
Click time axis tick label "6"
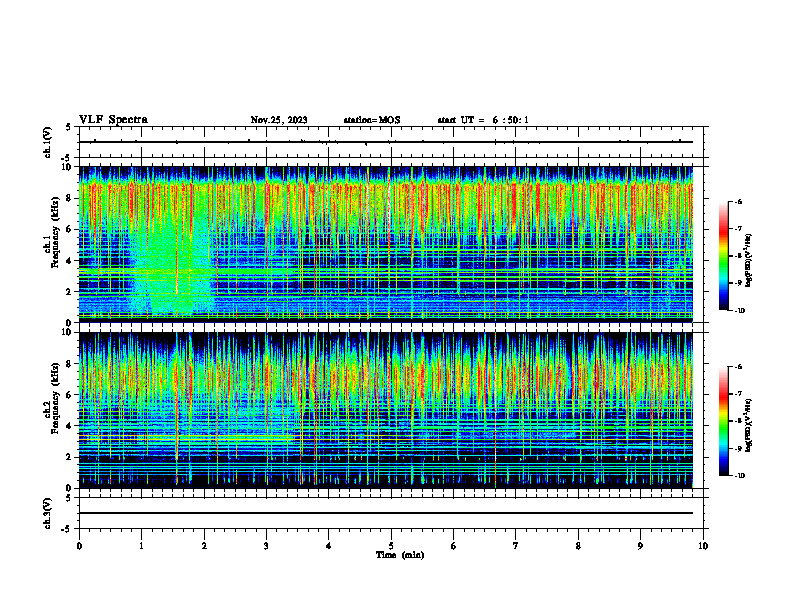coord(454,546)
